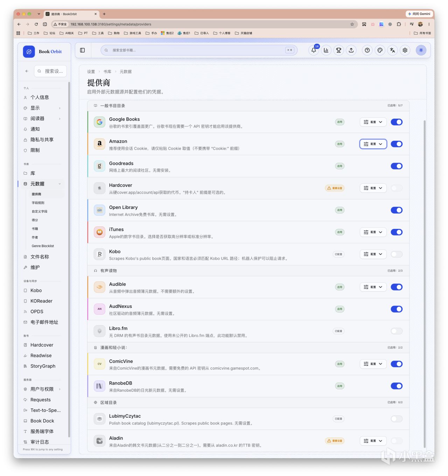Expand the Aladin 配置 dropdown

(373, 441)
